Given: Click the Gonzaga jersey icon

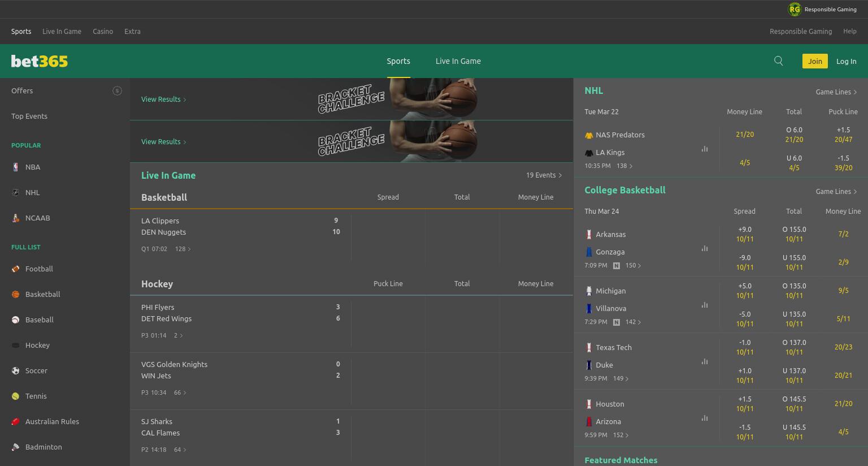Looking at the screenshot, I should click(x=589, y=252).
